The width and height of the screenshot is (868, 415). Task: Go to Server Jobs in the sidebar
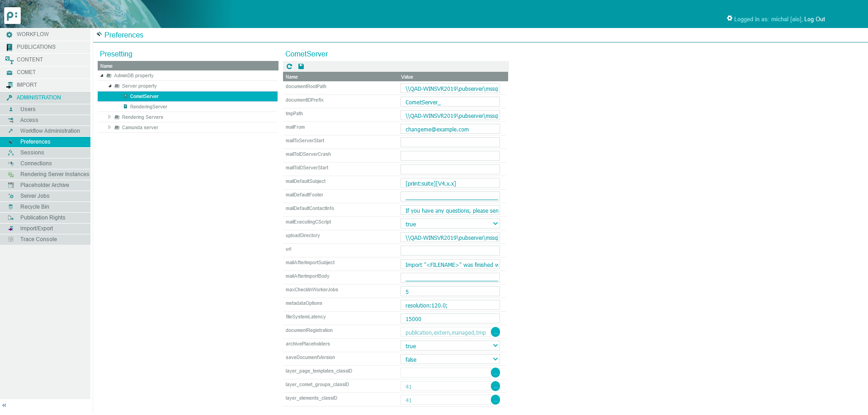(35, 196)
